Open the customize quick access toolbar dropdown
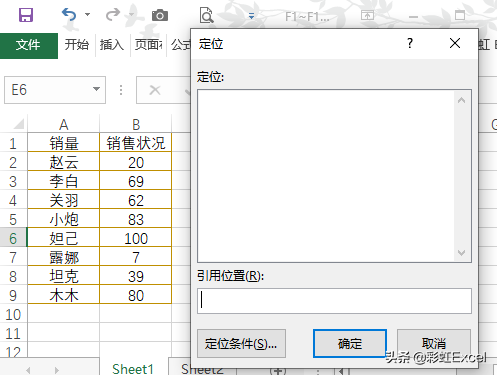497x375 pixels. pos(252,16)
